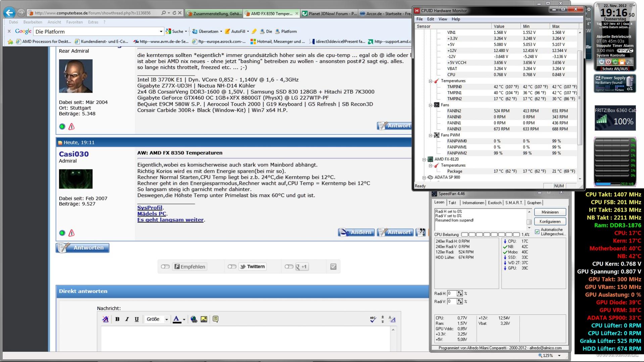Viewport: 644px width, 362px height.
Task: Toggle underline in the reply editor
Action: click(x=137, y=319)
